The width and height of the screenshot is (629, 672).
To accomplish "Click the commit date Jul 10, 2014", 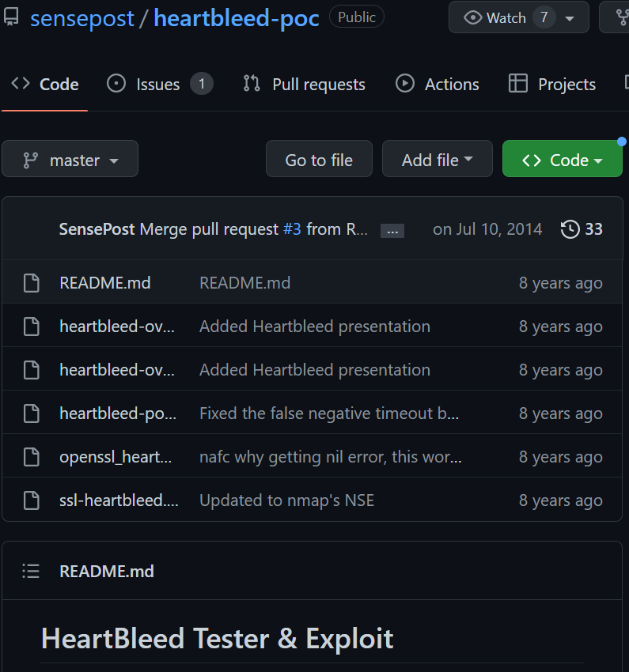I will (487, 229).
